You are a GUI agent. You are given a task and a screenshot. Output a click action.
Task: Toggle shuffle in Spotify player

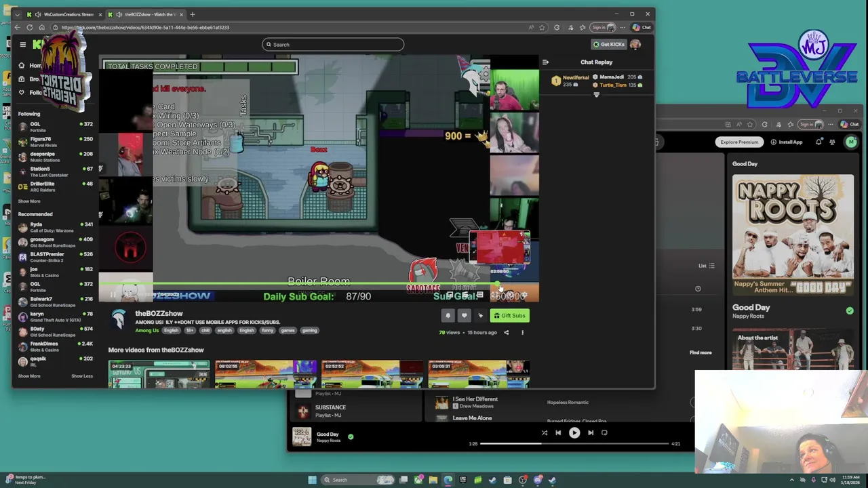(x=544, y=432)
